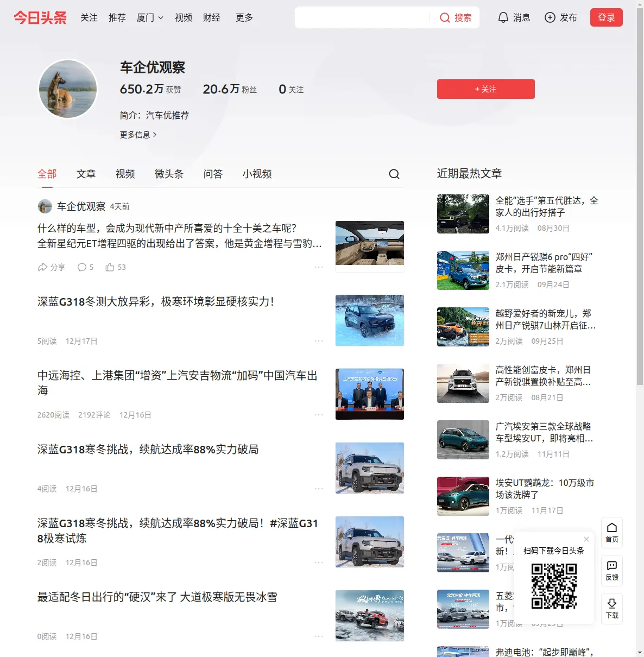644x657 pixels.
Task: Open the profile avatar of 车企优观察
Action: coord(68,89)
